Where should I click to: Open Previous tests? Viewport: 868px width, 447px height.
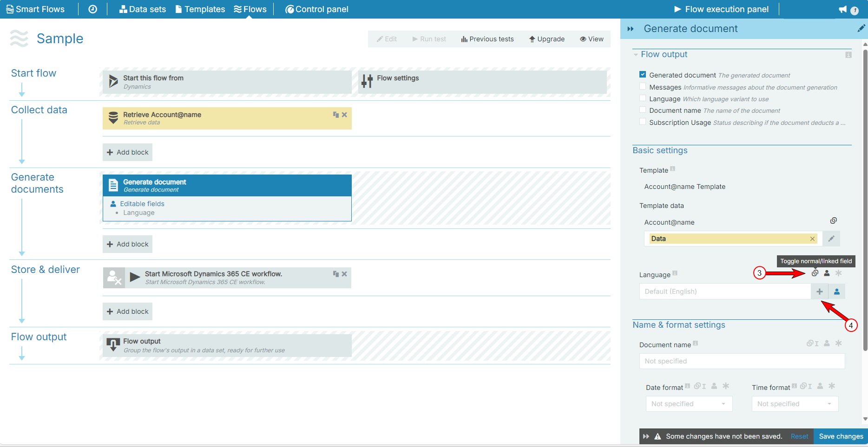[487, 39]
